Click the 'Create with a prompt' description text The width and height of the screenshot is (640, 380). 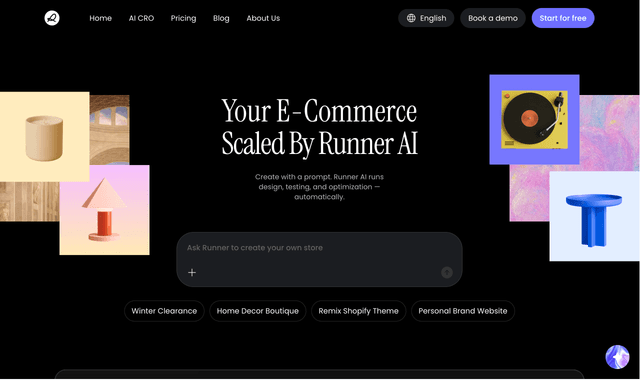[319, 187]
